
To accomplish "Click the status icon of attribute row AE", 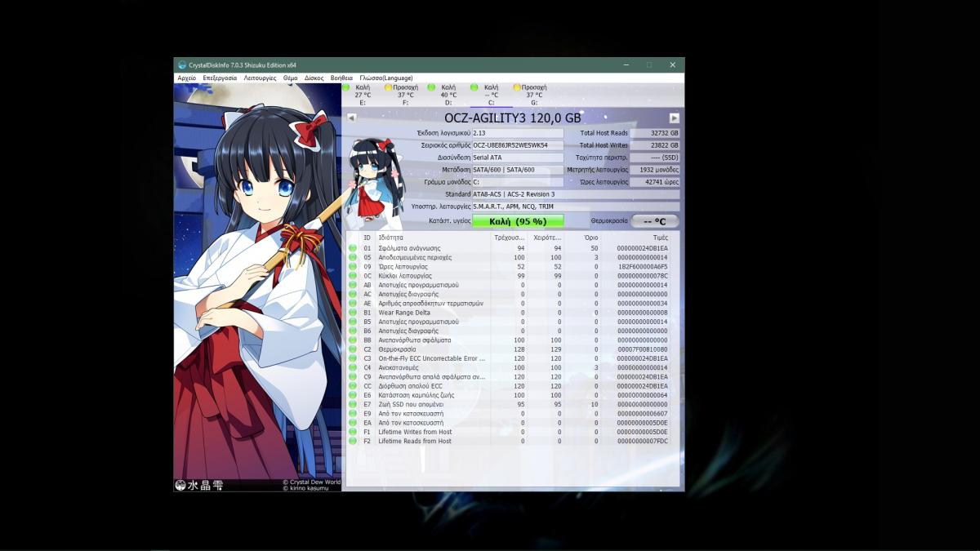I will (353, 303).
